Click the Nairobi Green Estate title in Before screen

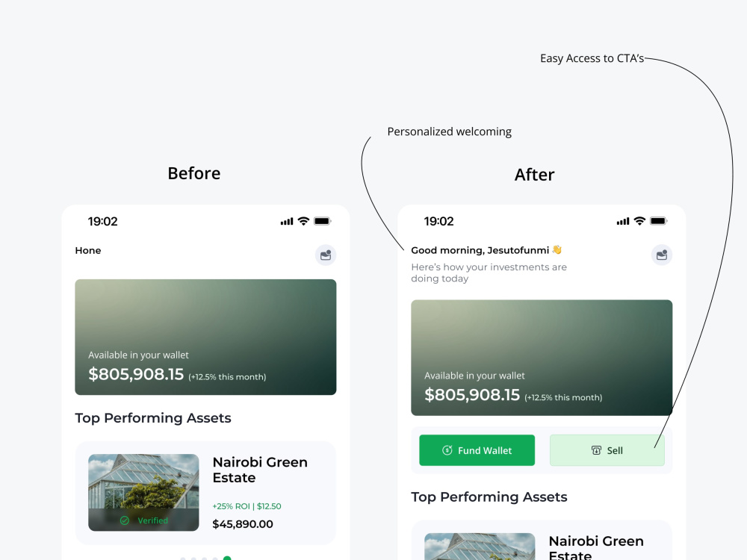click(x=260, y=470)
